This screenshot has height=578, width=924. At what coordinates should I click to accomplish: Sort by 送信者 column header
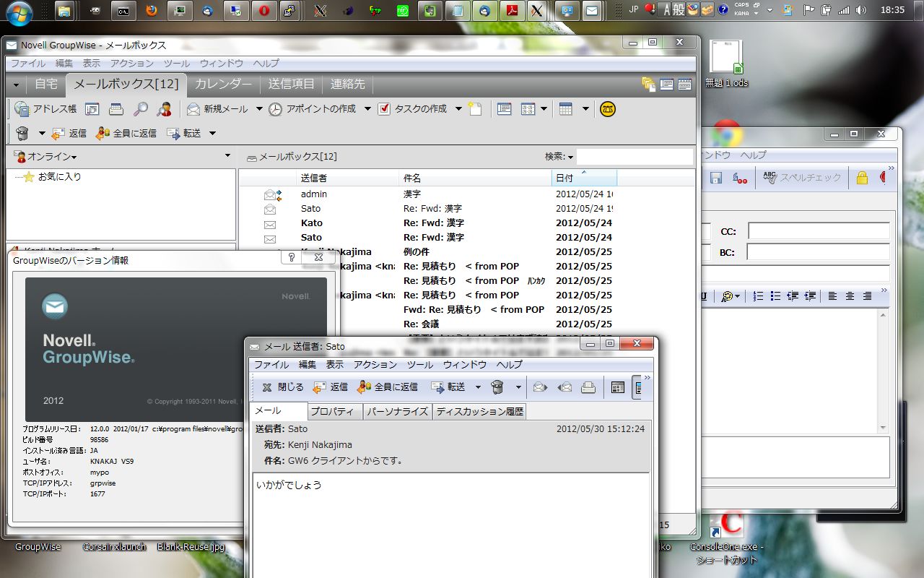click(x=348, y=178)
